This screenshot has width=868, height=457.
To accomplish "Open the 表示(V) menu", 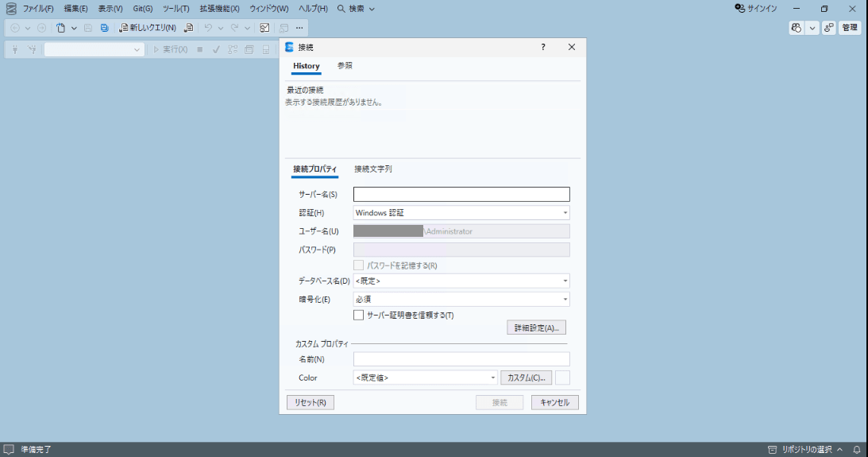I will (110, 9).
